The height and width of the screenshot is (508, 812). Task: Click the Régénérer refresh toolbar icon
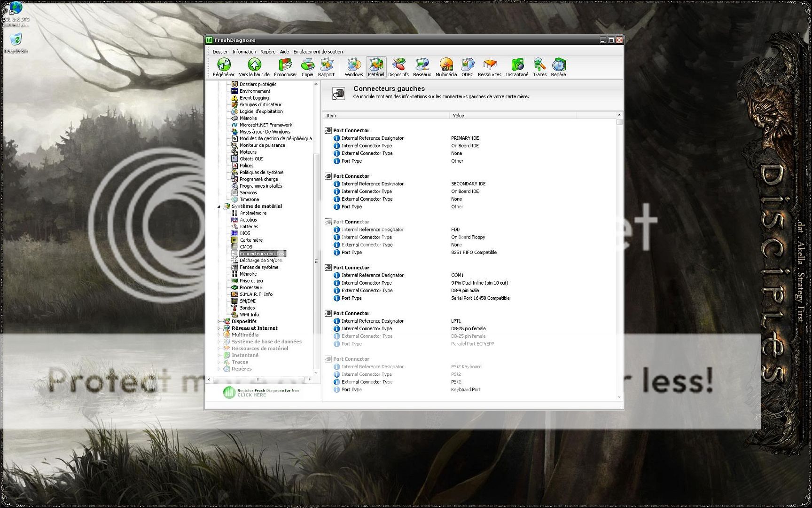point(224,67)
